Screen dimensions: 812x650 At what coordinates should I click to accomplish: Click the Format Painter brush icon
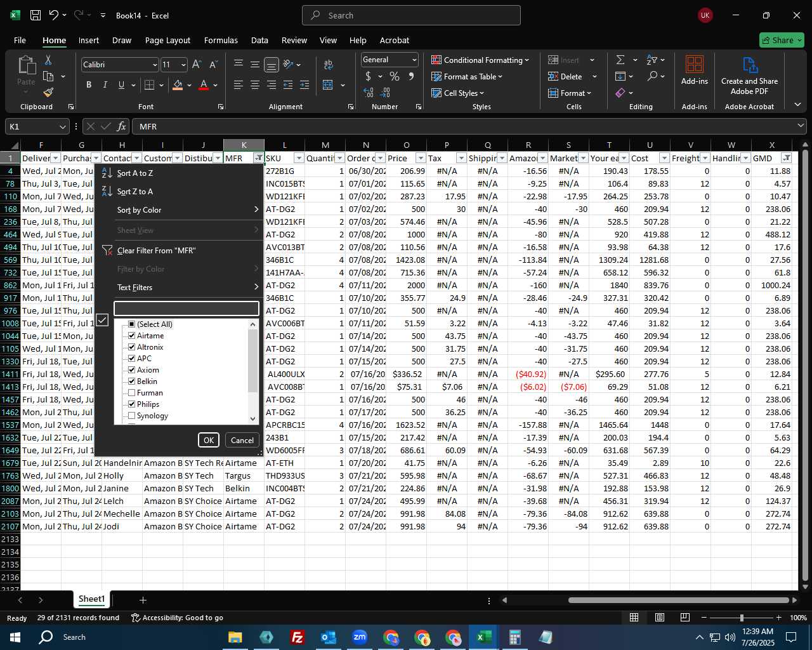[x=48, y=92]
